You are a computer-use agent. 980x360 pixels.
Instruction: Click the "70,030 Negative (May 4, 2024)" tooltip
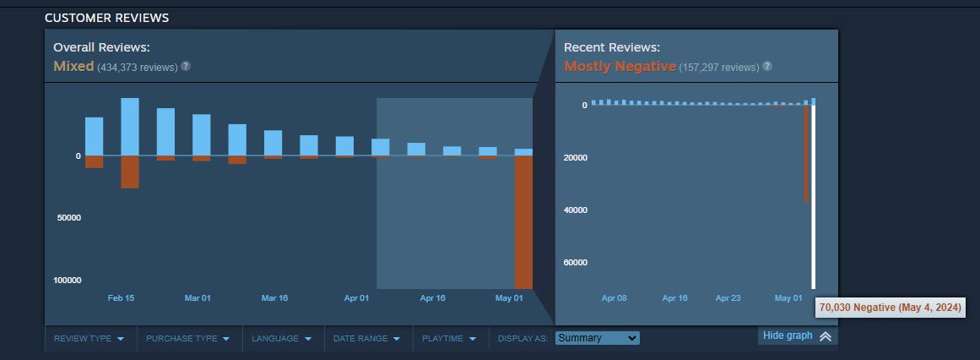[891, 308]
